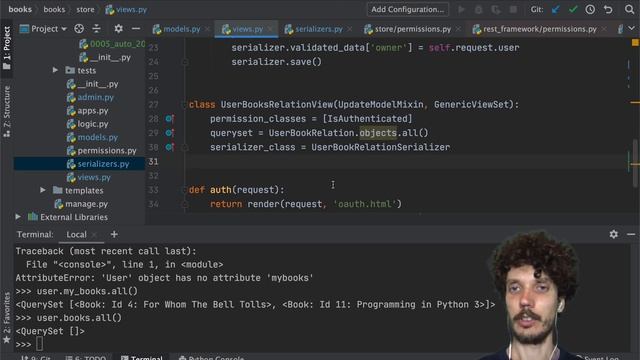This screenshot has height=360, width=640.
Task: Select views.py in project tree
Action: pos(94,177)
